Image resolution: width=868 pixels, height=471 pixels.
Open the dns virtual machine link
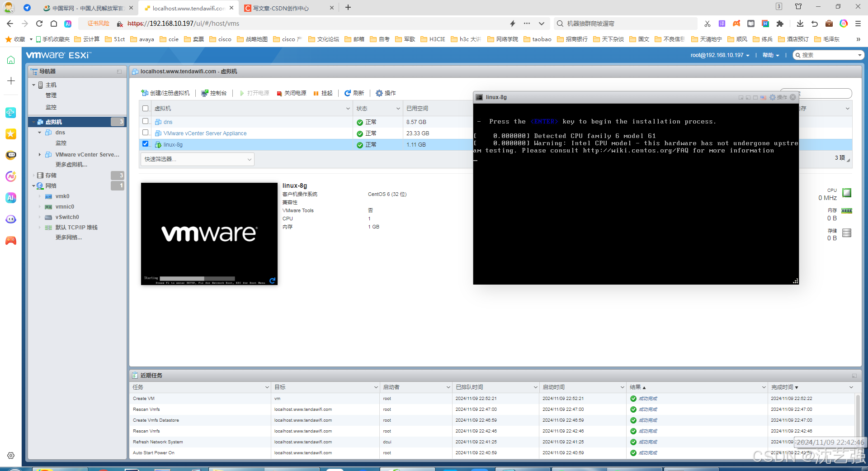tap(168, 122)
